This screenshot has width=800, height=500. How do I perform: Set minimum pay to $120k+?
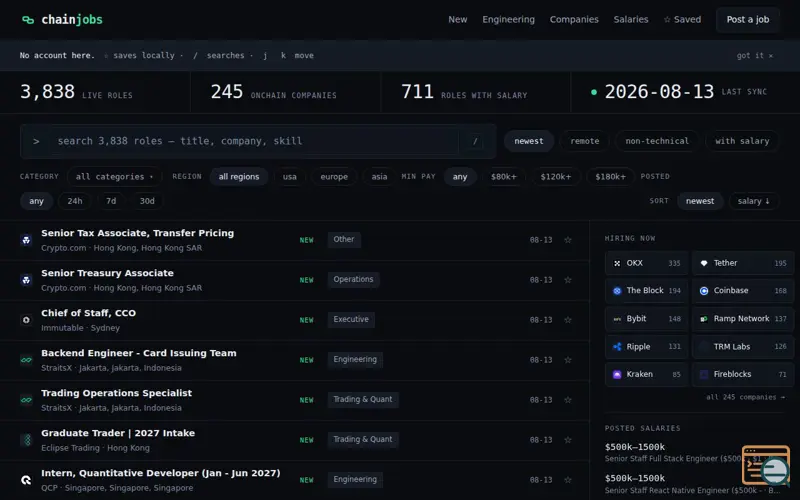click(x=556, y=177)
